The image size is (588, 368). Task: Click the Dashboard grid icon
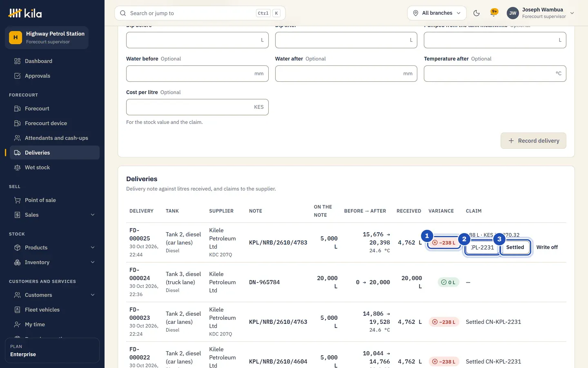click(17, 61)
